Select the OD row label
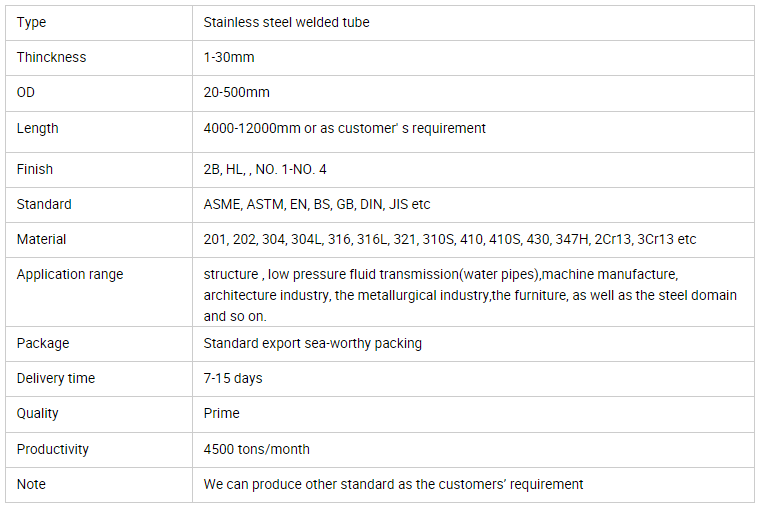762x506 pixels. 26,92
